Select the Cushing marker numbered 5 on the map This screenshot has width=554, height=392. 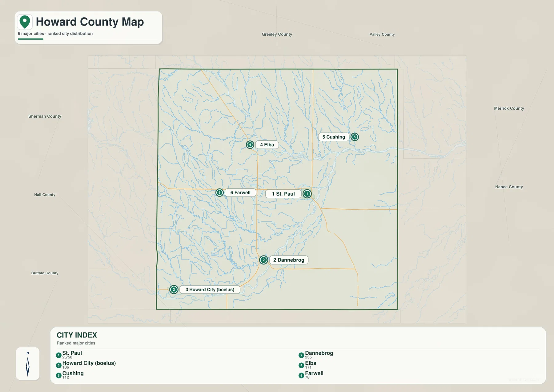355,137
